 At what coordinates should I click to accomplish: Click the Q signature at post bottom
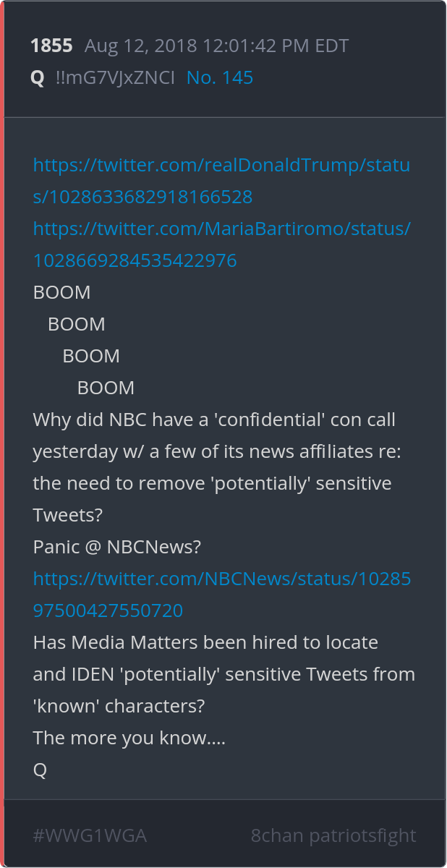pos(40,770)
